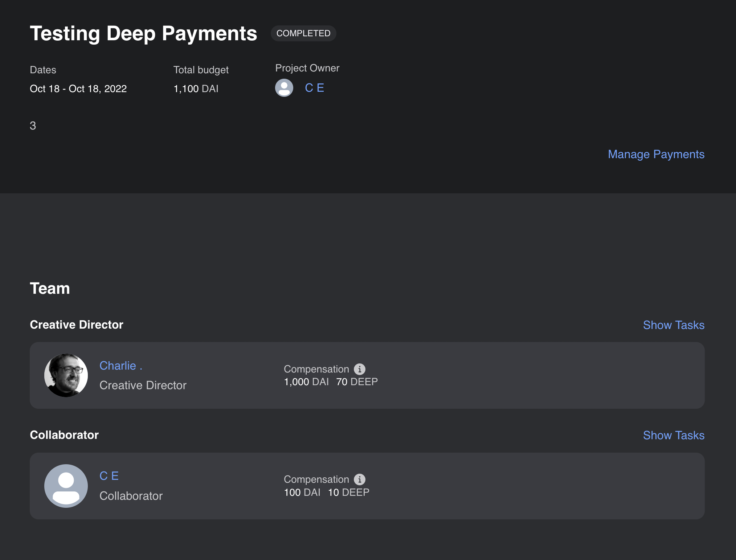Click info icon beside collaborator Compensation
The image size is (736, 560).
point(360,479)
